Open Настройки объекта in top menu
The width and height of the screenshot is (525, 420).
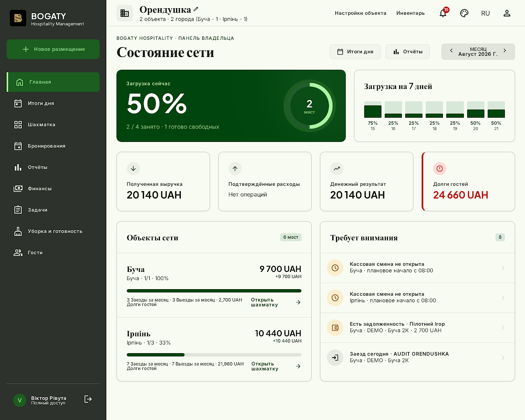[361, 13]
